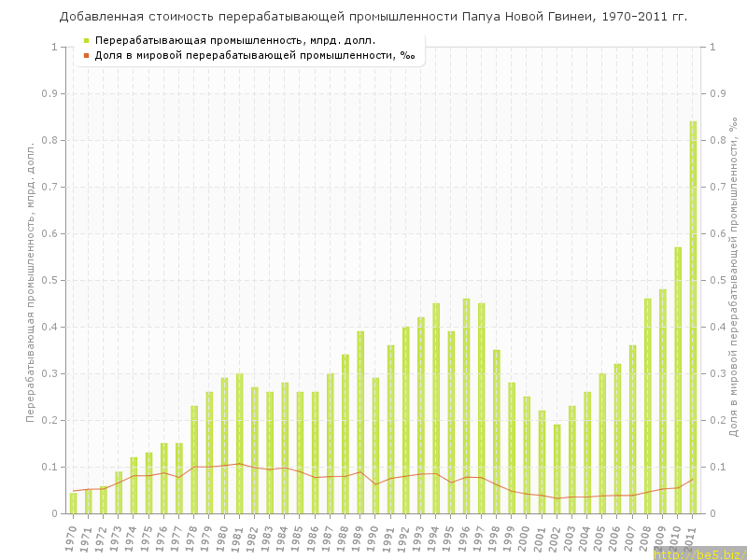The image size is (747, 560).
Task: Click the chart title about Папуа Новой Гвинеи
Action: point(373,17)
